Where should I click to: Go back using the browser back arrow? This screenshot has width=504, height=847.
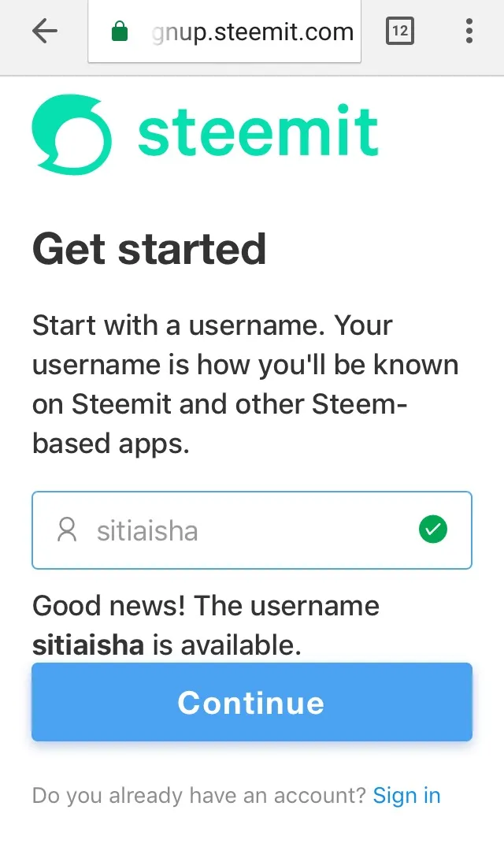pos(44,31)
